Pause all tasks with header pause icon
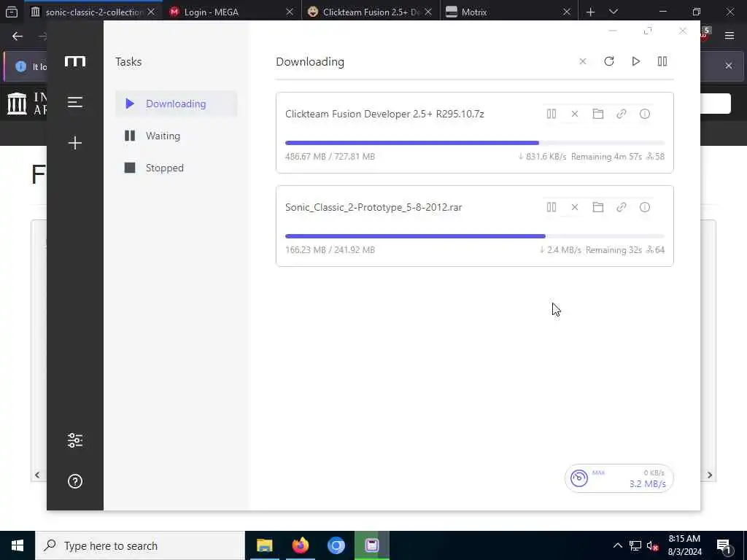 coord(662,61)
